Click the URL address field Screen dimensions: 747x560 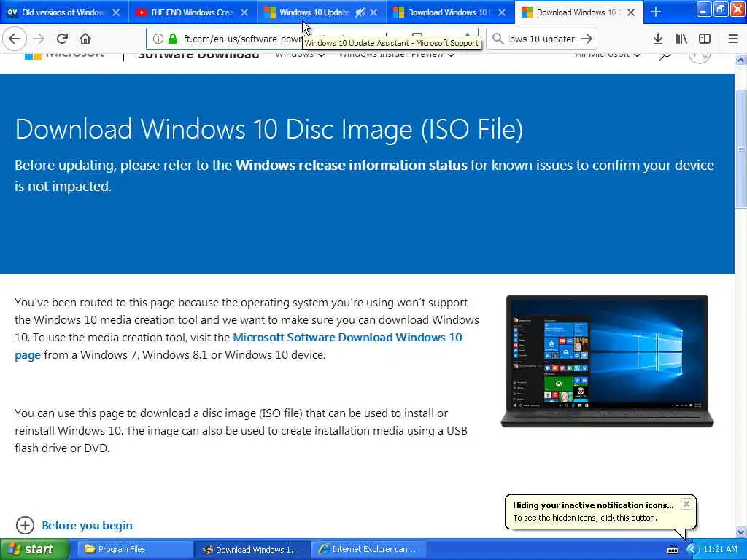(x=242, y=39)
